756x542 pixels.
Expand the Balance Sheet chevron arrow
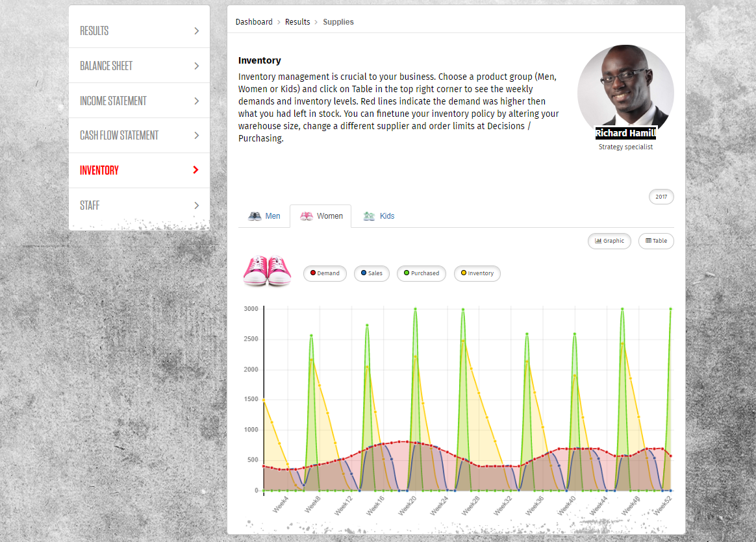coord(196,66)
